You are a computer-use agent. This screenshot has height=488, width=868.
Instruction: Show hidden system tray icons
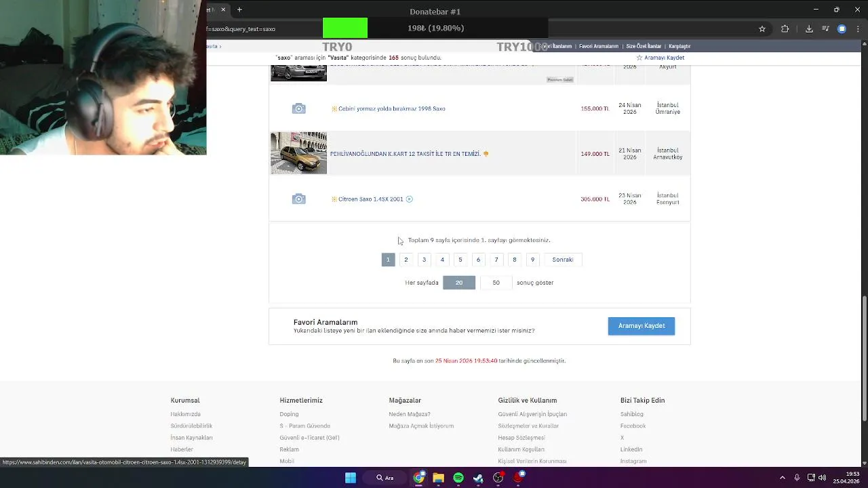pyautogui.click(x=782, y=478)
